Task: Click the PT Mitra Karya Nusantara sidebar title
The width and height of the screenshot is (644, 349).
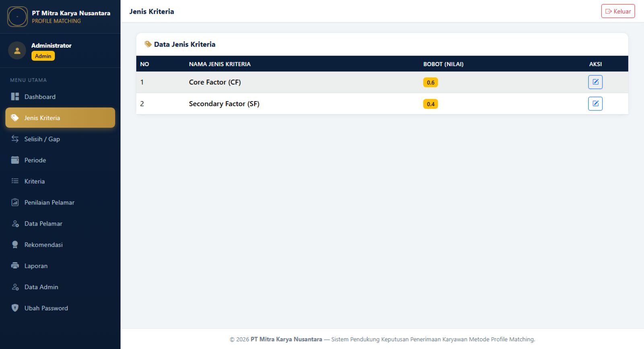Action: click(x=71, y=13)
